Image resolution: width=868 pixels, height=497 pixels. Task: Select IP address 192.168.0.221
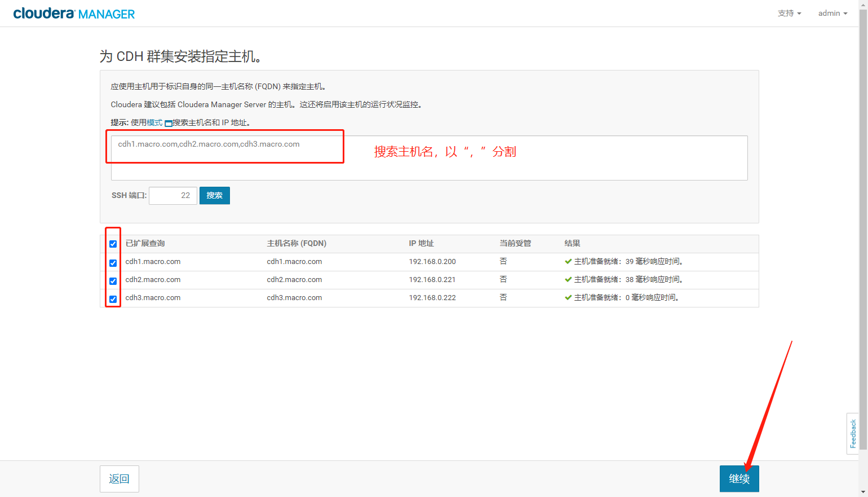(x=432, y=280)
